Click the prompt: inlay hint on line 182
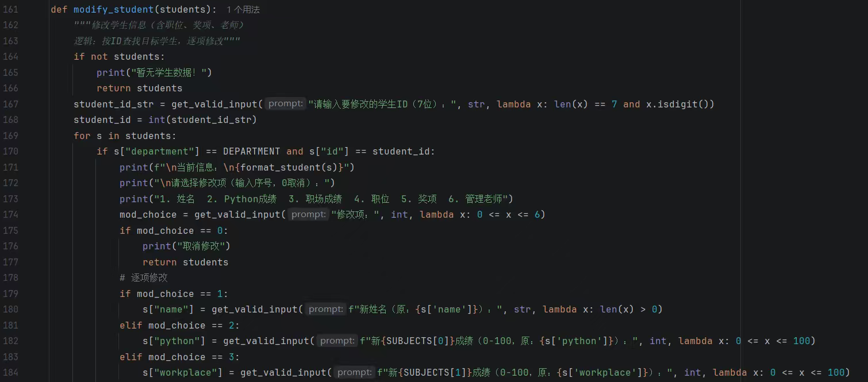The image size is (868, 382). 337,341
